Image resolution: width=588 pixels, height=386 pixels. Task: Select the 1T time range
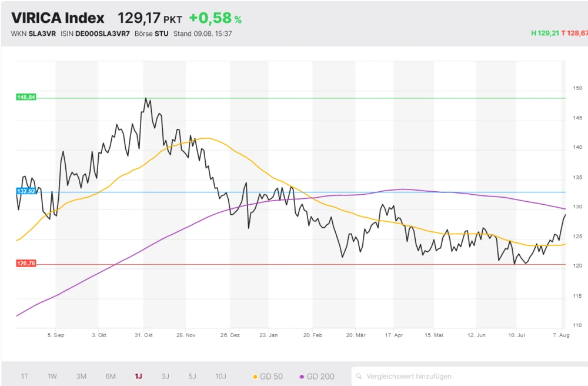click(x=25, y=376)
